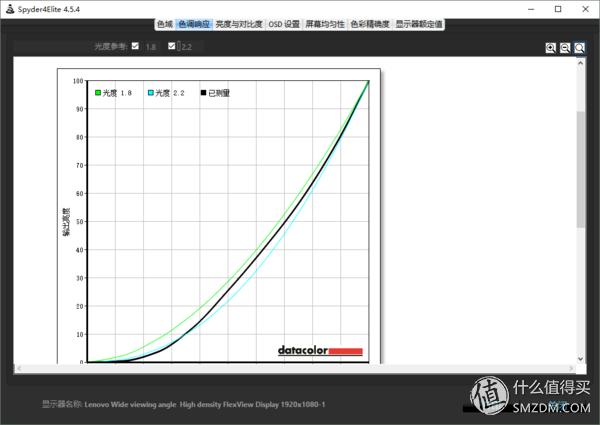Image resolution: width=600 pixels, height=425 pixels.
Task: Click the zoom out magnifier icon
Action: point(564,47)
